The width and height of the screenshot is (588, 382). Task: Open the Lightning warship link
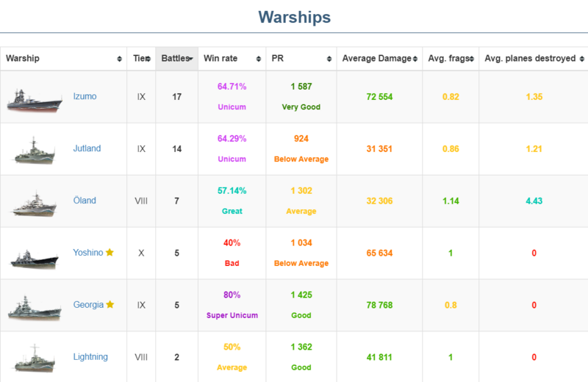[90, 357]
